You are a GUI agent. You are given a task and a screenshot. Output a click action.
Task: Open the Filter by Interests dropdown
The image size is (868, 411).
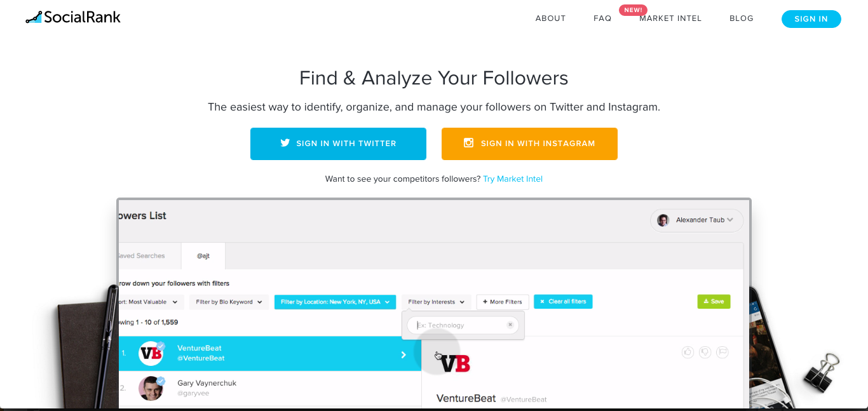[436, 302]
